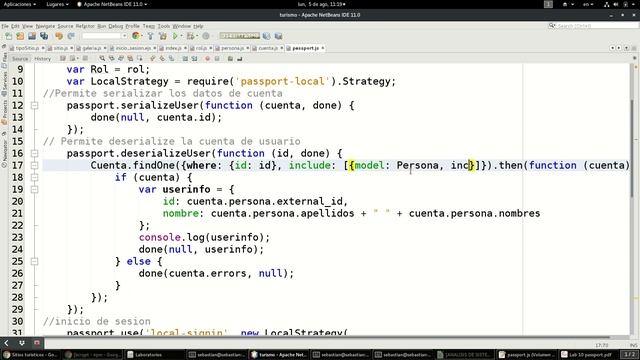The width and height of the screenshot is (640, 360).
Task: Open the Tools menu
Action: tap(164, 26)
